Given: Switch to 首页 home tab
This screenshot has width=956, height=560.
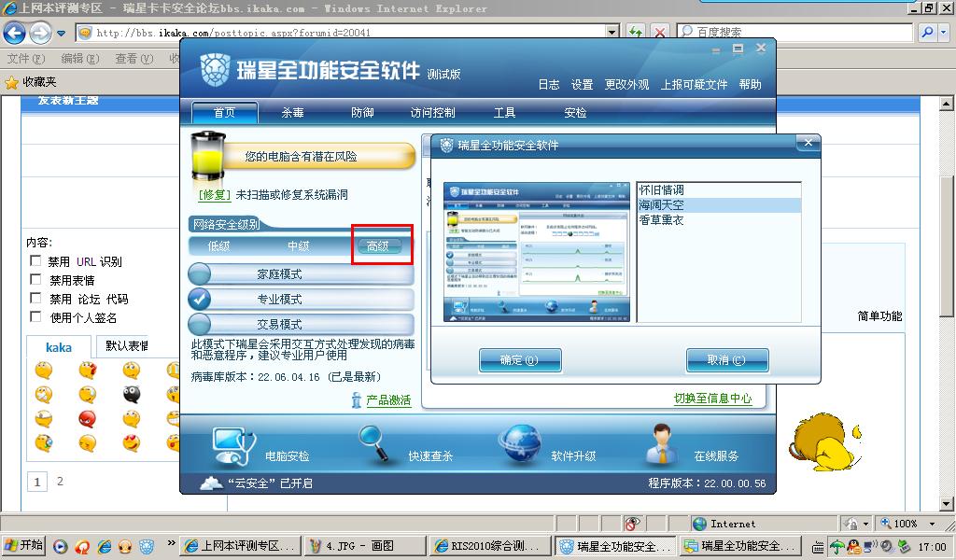Looking at the screenshot, I should coord(224,113).
